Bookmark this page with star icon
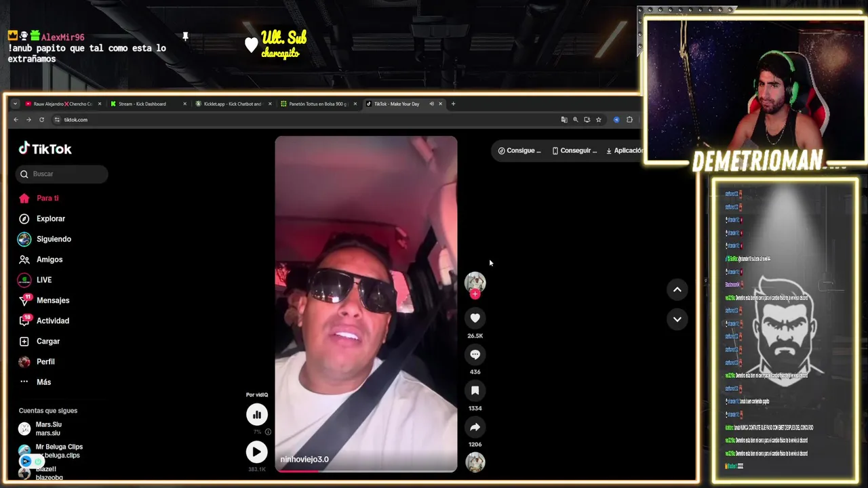This screenshot has height=488, width=868. pyautogui.click(x=598, y=119)
